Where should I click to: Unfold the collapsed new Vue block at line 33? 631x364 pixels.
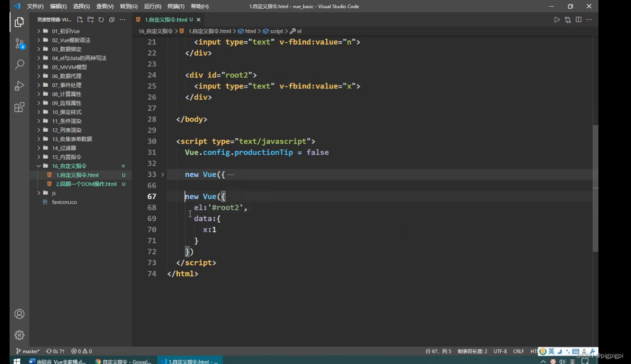(x=162, y=174)
